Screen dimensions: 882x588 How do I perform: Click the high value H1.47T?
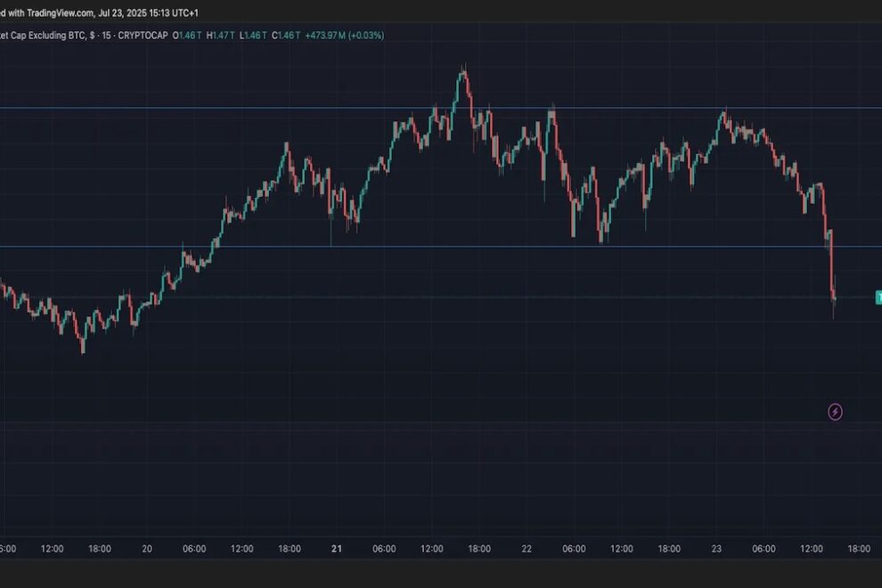(x=221, y=35)
